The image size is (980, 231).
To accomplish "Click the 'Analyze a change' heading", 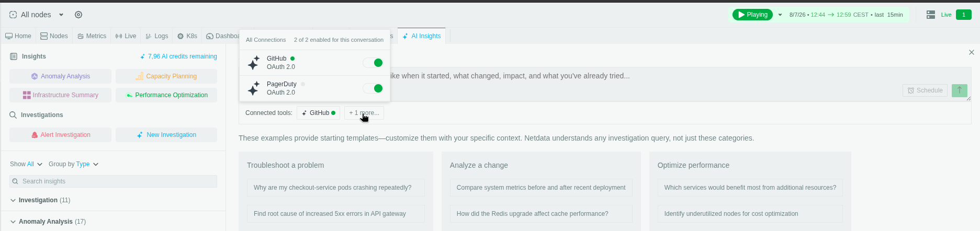I will click(x=479, y=165).
